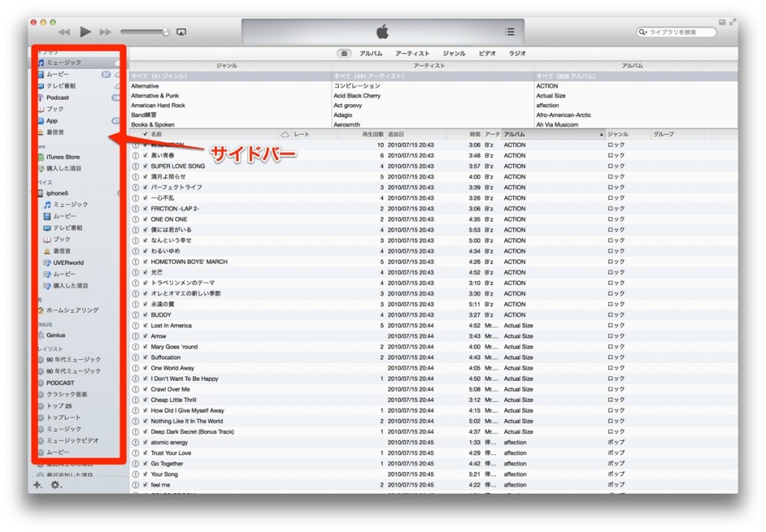The height and width of the screenshot is (532, 766).
Task: Switch to the ラジオ tab
Action: point(517,54)
